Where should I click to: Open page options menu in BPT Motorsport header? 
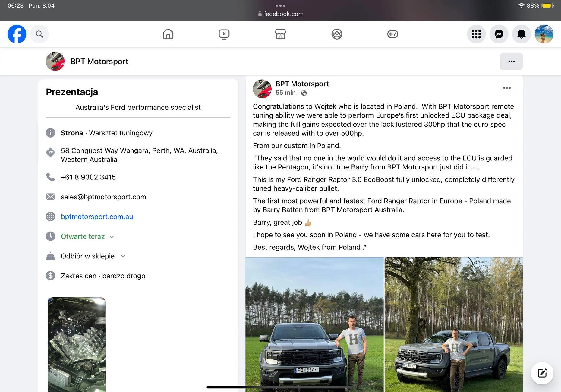coord(511,61)
